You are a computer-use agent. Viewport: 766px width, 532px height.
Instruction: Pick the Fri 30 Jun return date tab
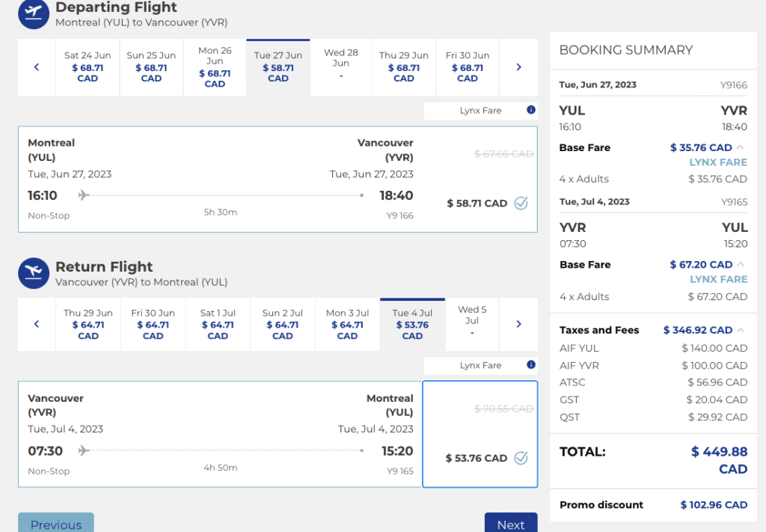(x=153, y=324)
